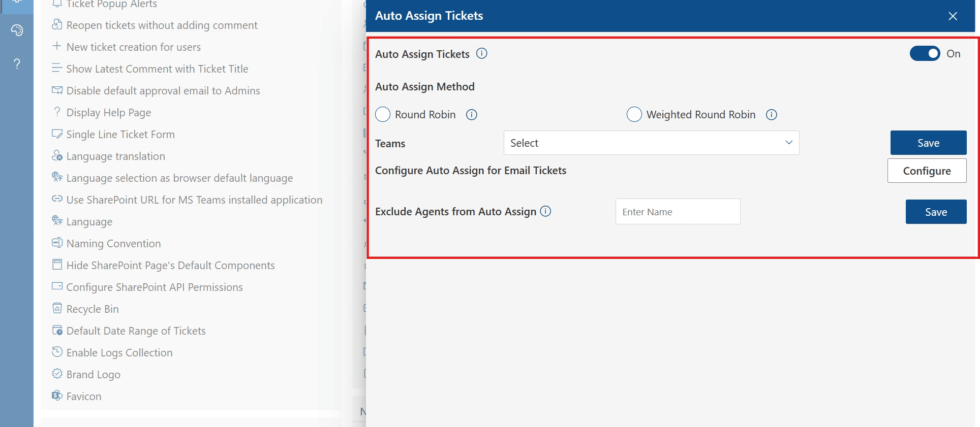This screenshot has width=980, height=427.
Task: Select the Round Robin radio option
Action: click(383, 114)
